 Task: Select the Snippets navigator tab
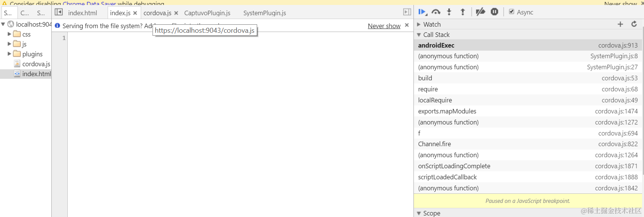41,13
